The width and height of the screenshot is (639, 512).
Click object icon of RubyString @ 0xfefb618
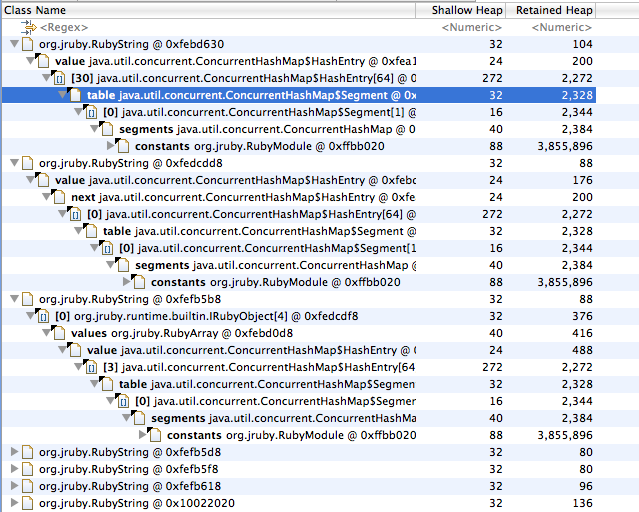click(27, 486)
